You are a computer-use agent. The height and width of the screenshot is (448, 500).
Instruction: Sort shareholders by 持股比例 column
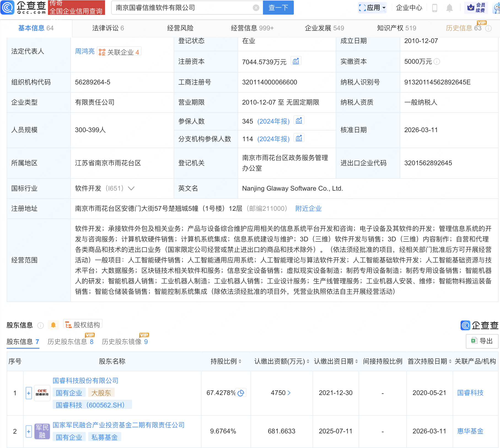pyautogui.click(x=226, y=361)
